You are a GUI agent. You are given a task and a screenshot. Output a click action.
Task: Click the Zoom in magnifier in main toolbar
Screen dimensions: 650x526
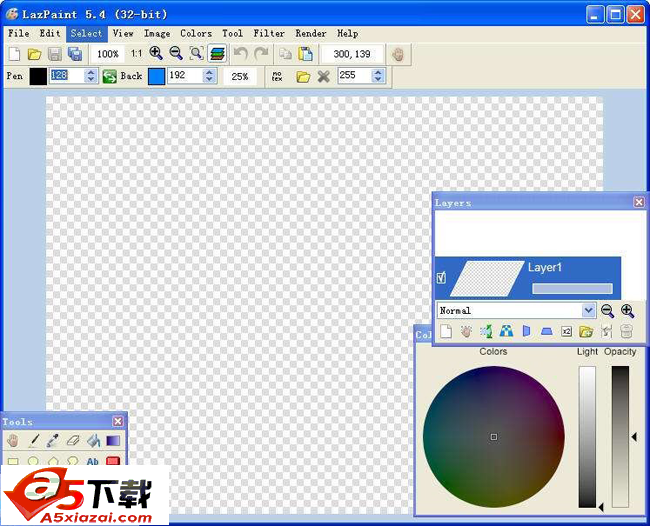[156, 53]
